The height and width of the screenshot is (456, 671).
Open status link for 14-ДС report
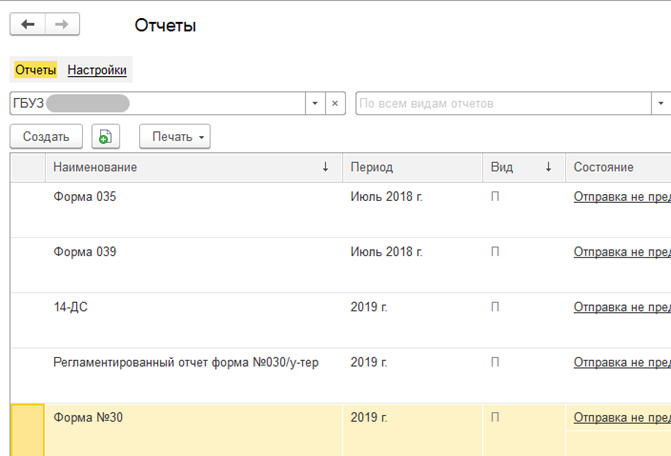click(x=621, y=307)
